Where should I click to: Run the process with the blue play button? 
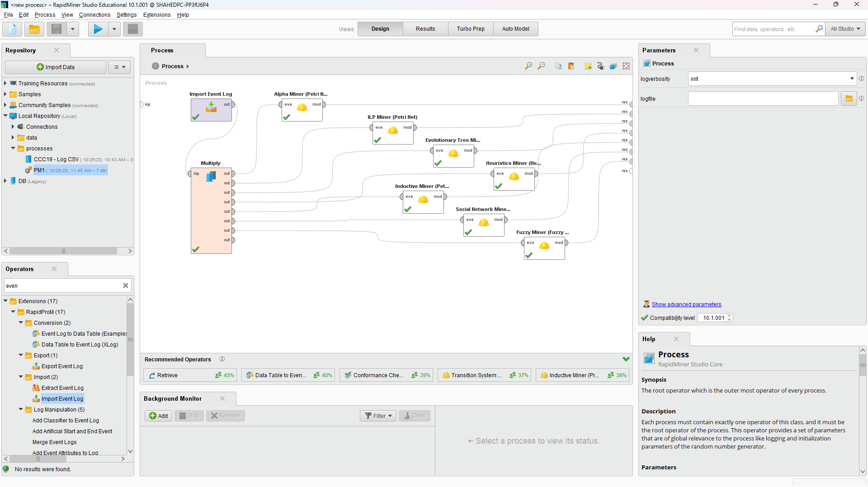[98, 29]
